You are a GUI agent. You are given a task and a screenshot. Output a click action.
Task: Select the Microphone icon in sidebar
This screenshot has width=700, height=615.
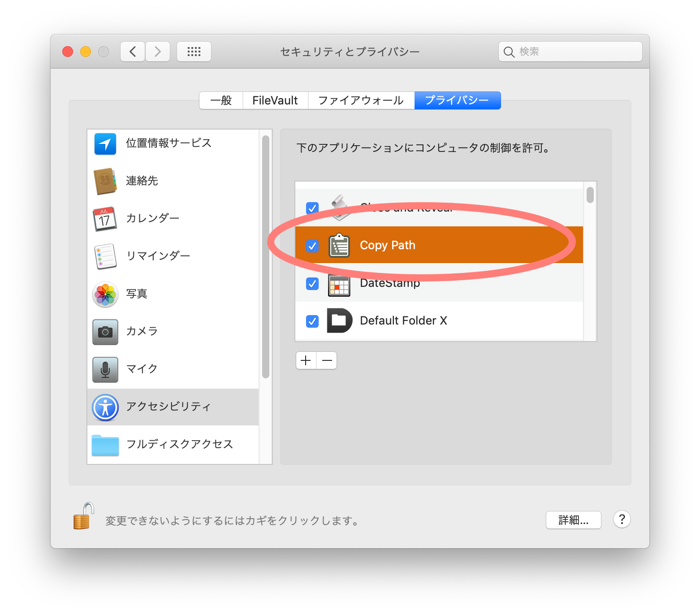pyautogui.click(x=105, y=369)
